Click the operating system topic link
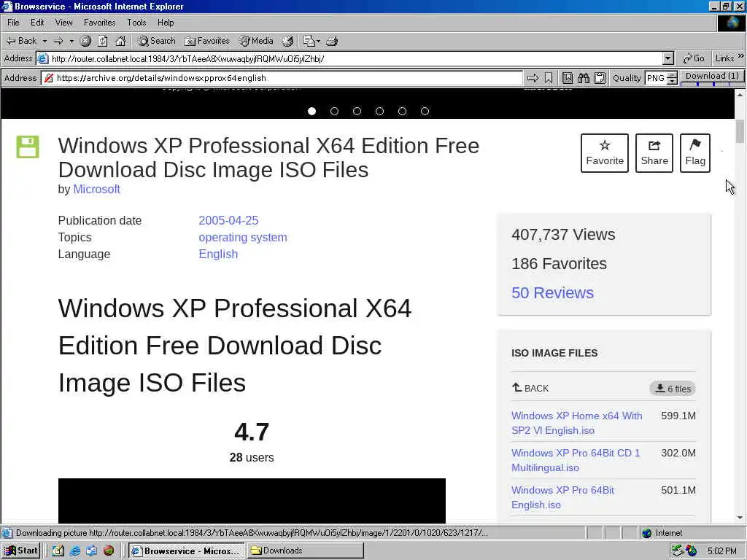Screen dimensions: 747x560 [x=243, y=237]
